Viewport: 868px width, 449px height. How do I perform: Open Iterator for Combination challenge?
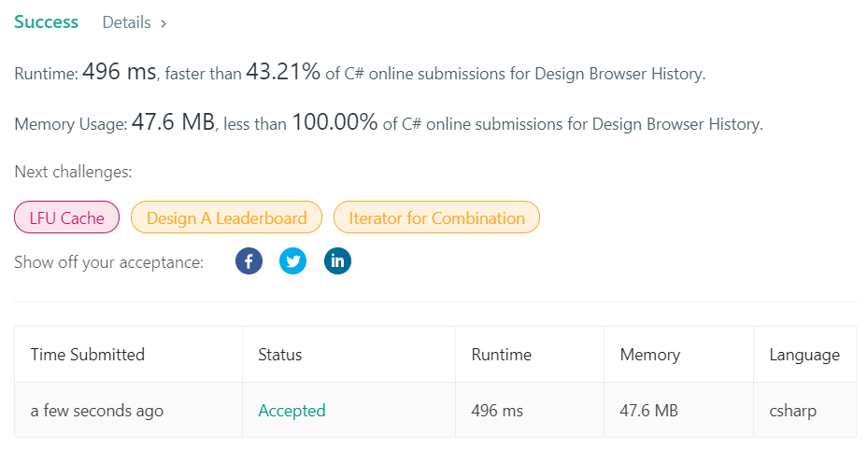[x=436, y=217]
